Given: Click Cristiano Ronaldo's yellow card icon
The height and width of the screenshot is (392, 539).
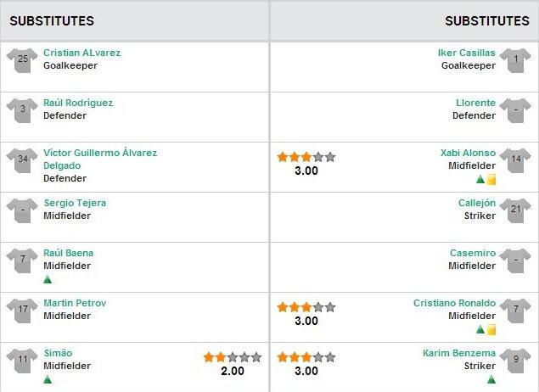Looking at the screenshot, I should 491,329.
